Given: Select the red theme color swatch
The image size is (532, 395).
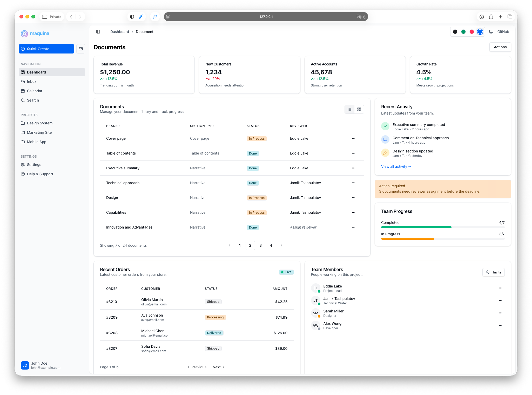Looking at the screenshot, I should [x=472, y=32].
